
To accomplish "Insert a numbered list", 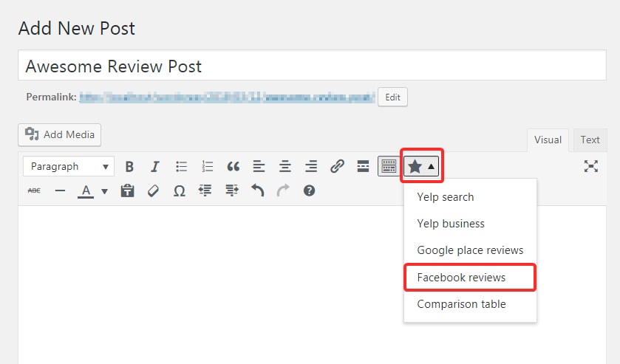I will click(x=208, y=167).
